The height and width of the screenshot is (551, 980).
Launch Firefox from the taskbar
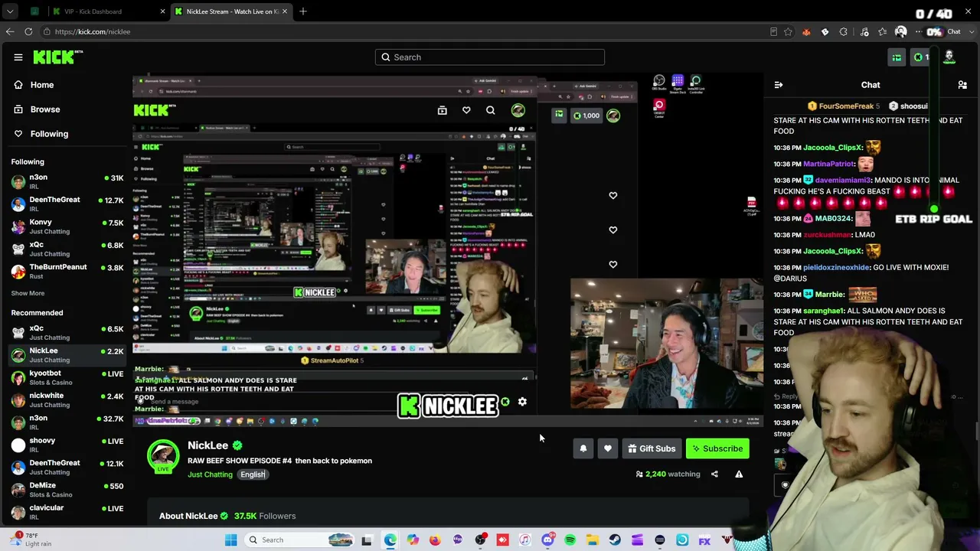[435, 540]
